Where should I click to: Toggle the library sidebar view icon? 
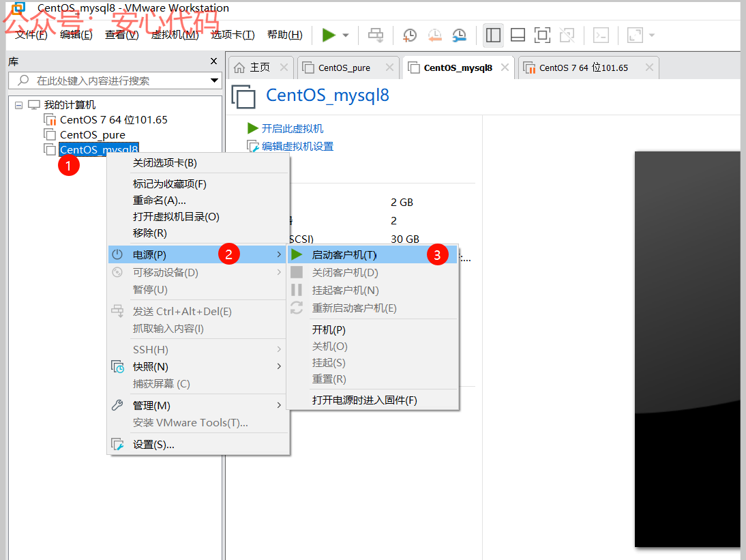tap(494, 35)
